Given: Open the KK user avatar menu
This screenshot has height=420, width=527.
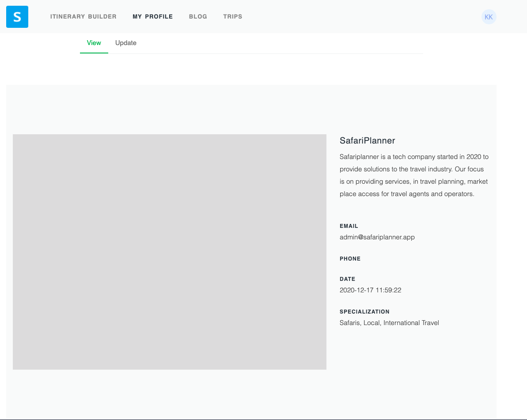Looking at the screenshot, I should 489,17.
